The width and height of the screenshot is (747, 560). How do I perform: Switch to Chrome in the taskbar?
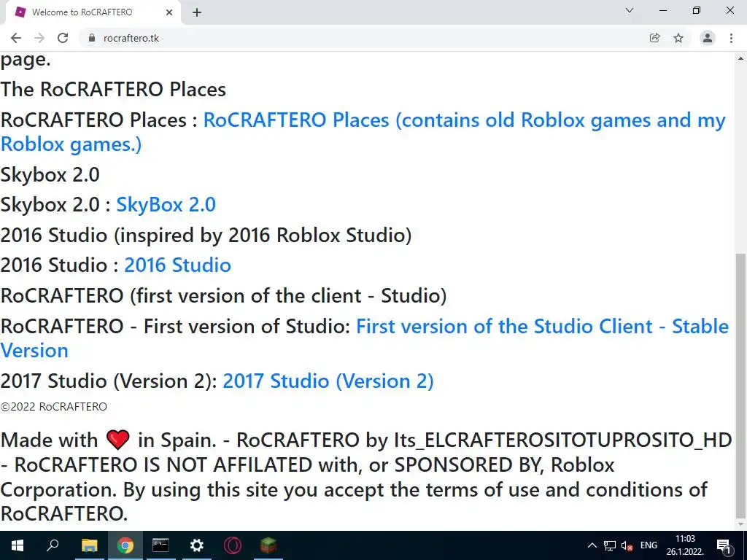pyautogui.click(x=125, y=545)
